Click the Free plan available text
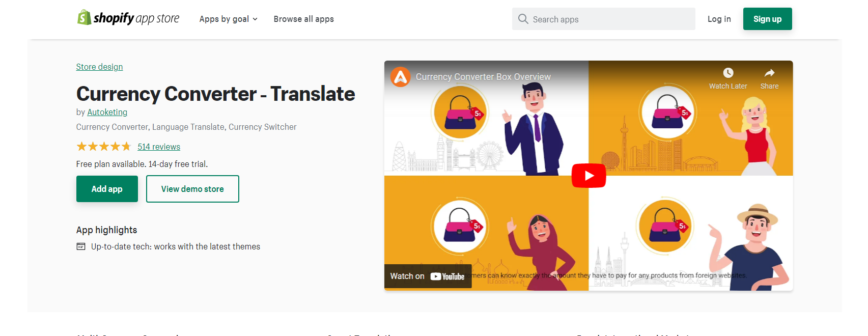 click(x=142, y=164)
